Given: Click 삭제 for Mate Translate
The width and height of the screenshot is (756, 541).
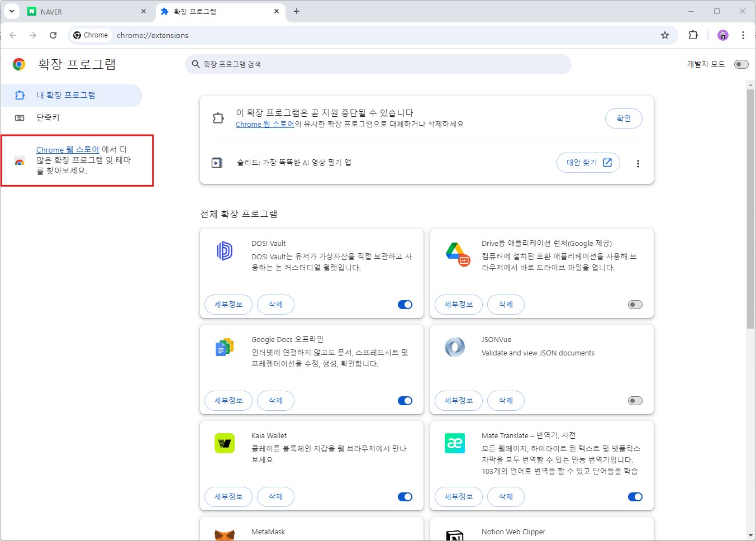Looking at the screenshot, I should [x=506, y=497].
